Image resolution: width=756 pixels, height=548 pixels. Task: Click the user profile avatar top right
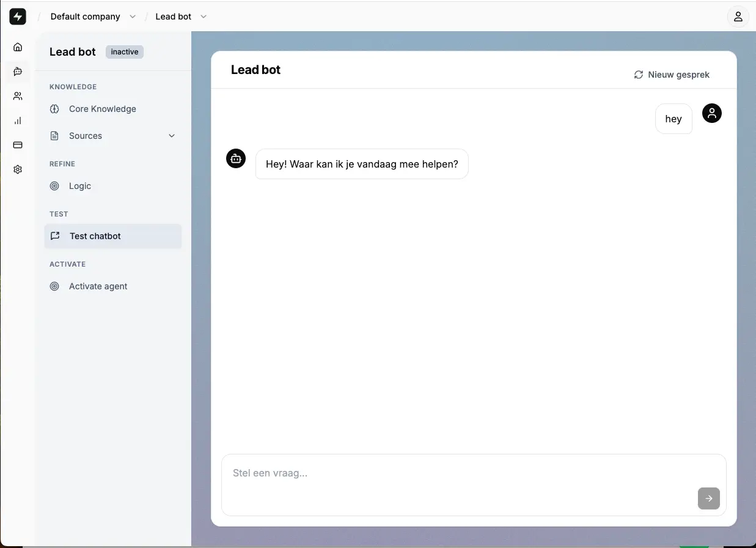point(738,17)
